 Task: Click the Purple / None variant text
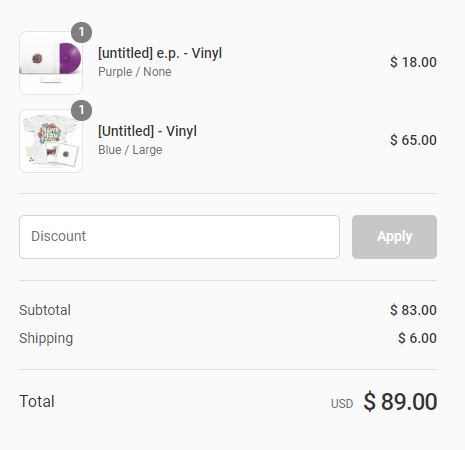tap(135, 72)
